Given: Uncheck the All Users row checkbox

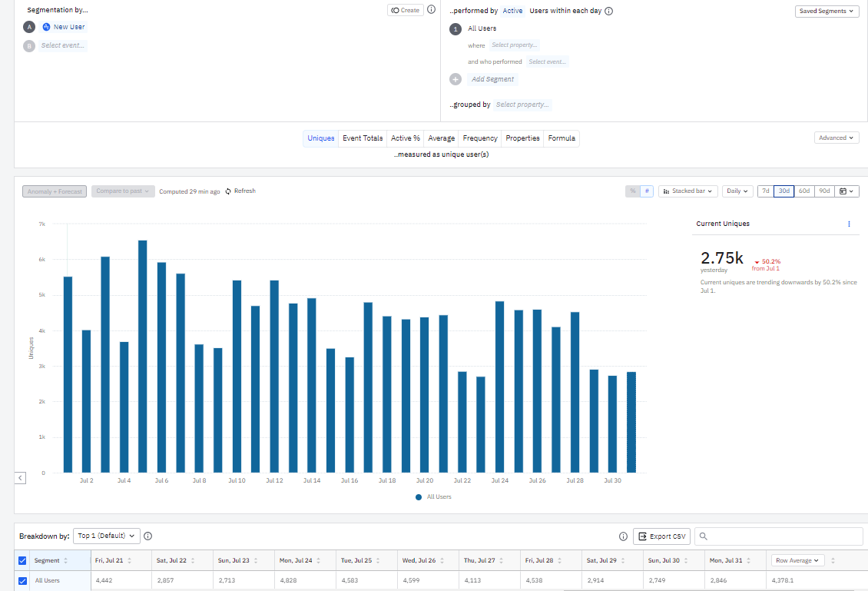Looking at the screenshot, I should pyautogui.click(x=22, y=581).
